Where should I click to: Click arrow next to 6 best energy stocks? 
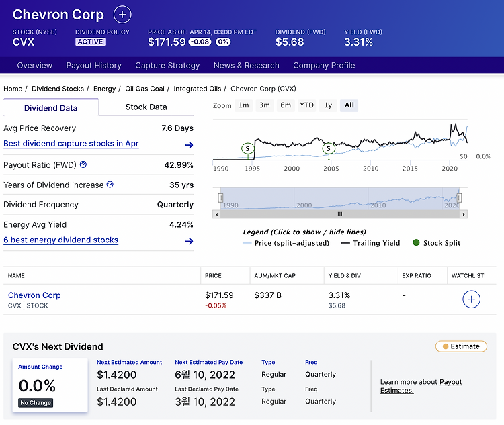click(189, 241)
